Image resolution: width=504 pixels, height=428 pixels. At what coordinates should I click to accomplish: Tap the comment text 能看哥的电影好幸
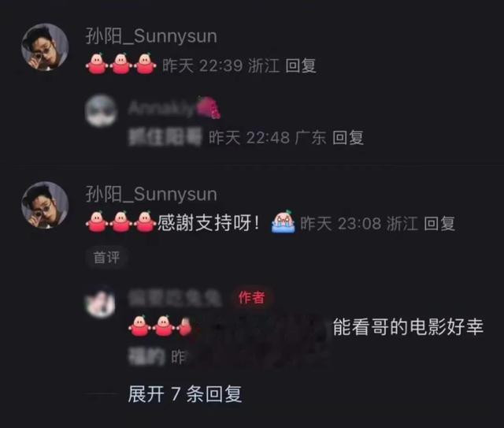tap(408, 327)
